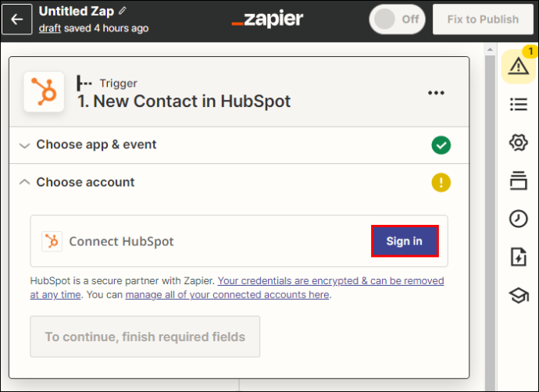Screen dimensions: 539x392
Task: Click the Fix to Publish button
Action: [x=483, y=20]
